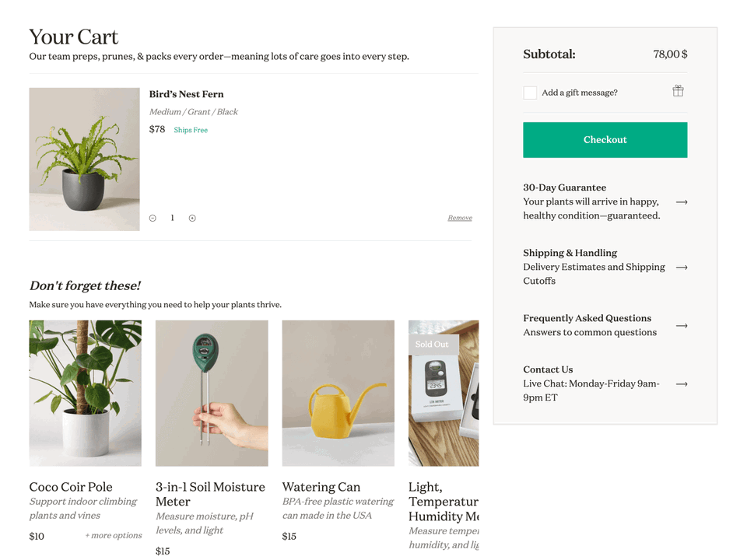
Task: Open Frequently Asked Questions via its arrow
Action: tap(682, 326)
